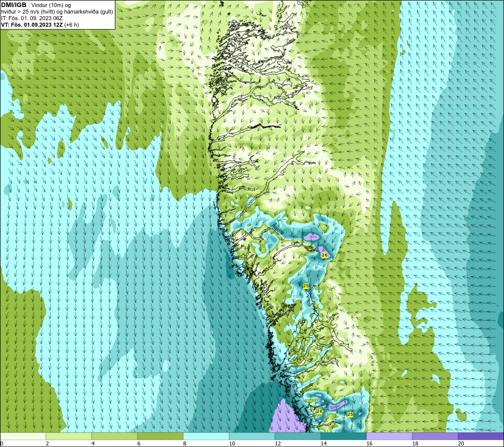Click the legend scale value '10'
The image size is (504, 447).
tap(232, 444)
